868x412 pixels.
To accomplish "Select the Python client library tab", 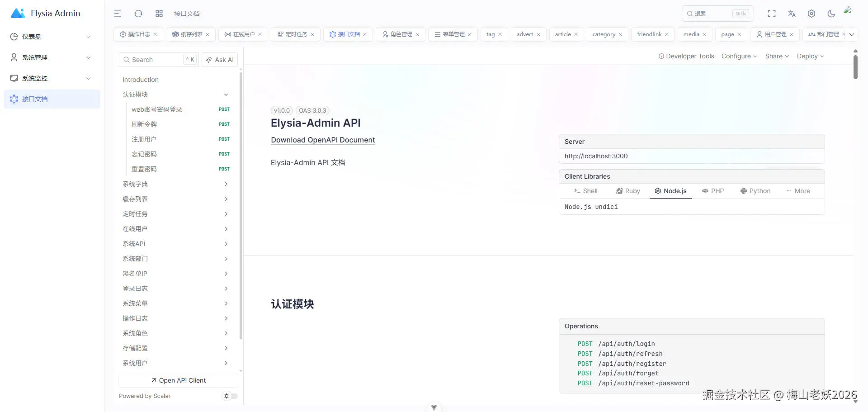I will (755, 191).
